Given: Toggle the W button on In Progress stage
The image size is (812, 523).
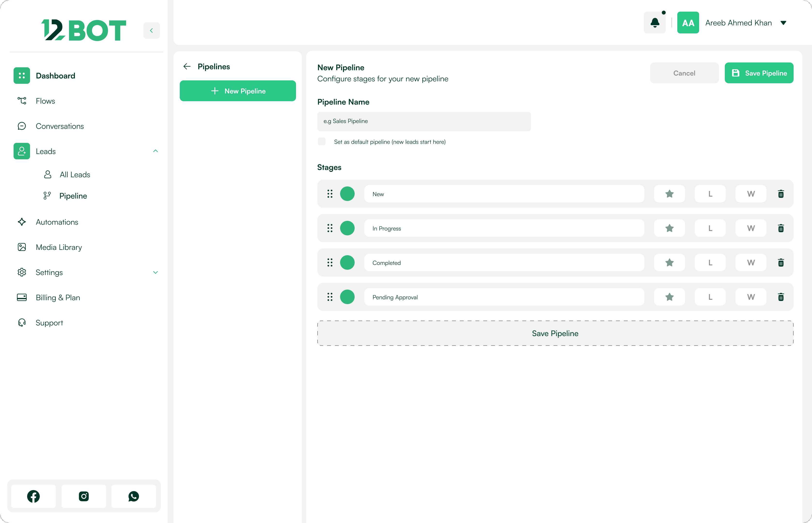Looking at the screenshot, I should coord(751,228).
